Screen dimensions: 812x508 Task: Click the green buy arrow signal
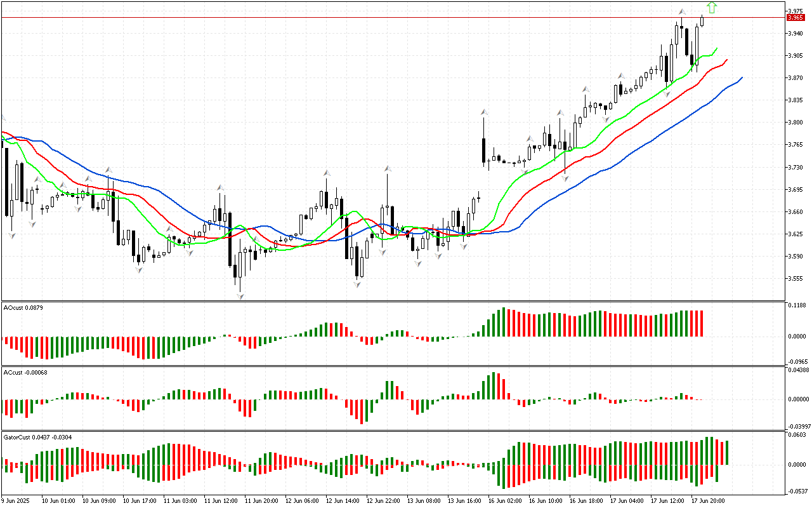(712, 8)
